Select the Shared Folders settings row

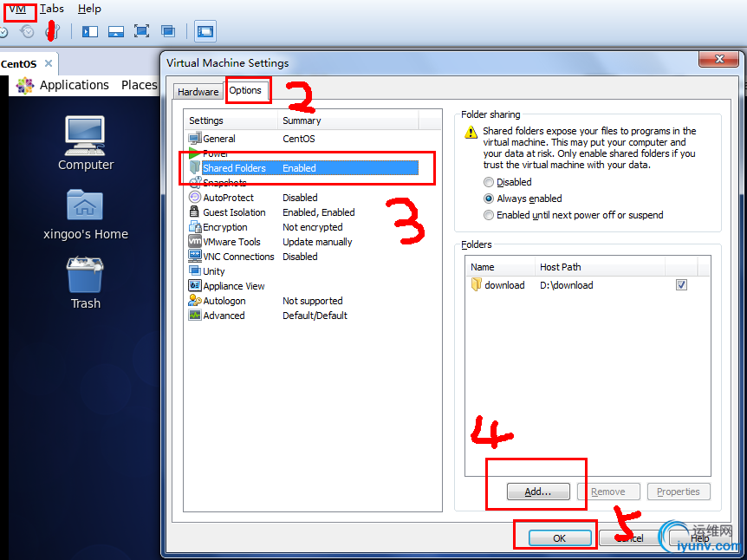click(x=303, y=168)
